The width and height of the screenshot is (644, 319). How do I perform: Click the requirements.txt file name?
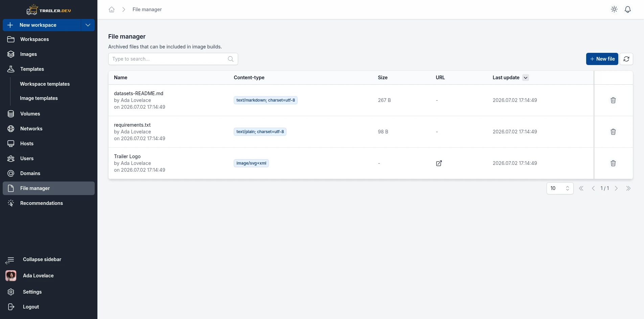(132, 125)
